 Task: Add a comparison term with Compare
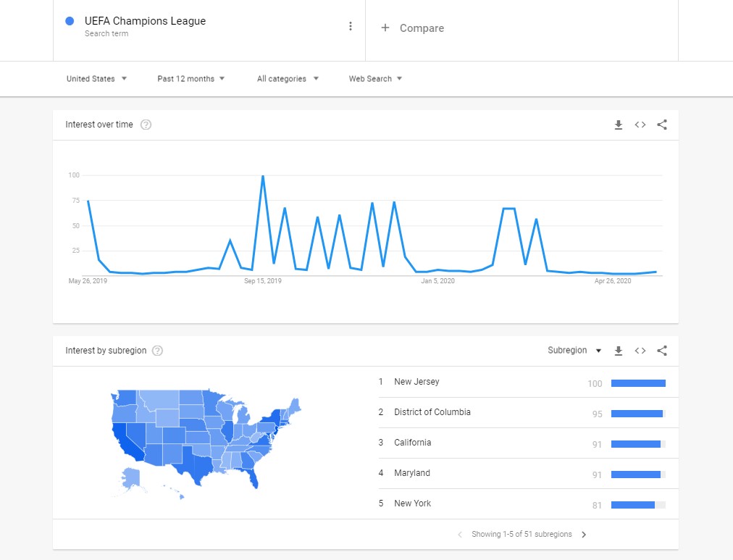click(413, 28)
